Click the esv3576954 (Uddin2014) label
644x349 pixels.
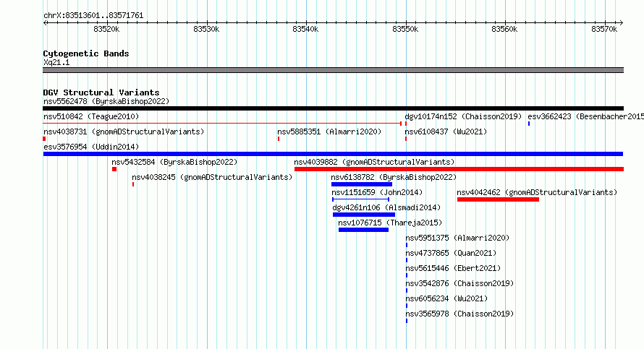[x=91, y=147]
